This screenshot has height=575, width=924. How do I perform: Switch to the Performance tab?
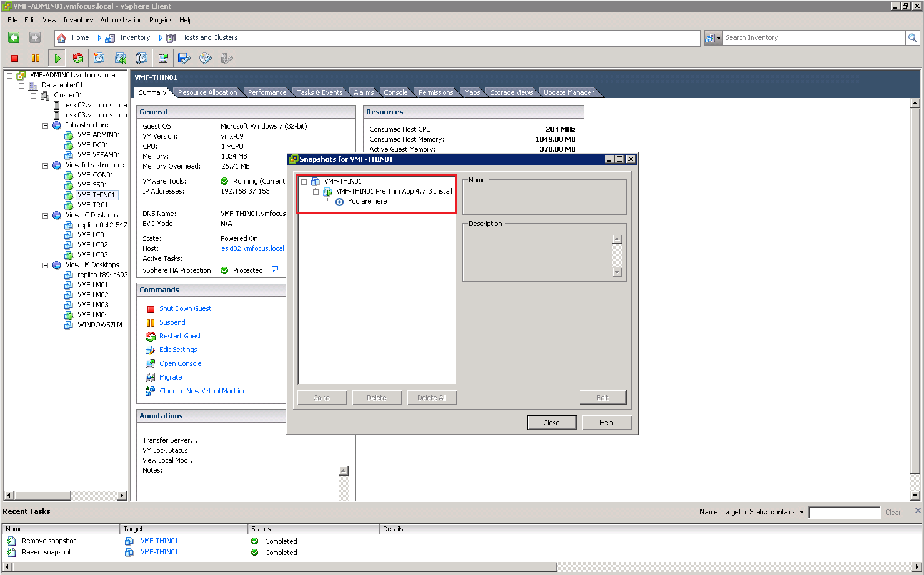coord(267,92)
